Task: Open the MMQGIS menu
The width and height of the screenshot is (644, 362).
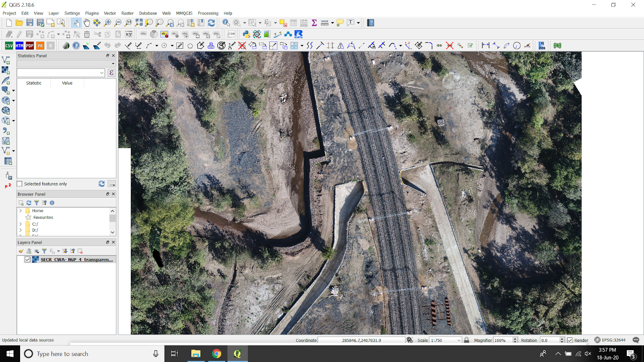Action: point(184,13)
